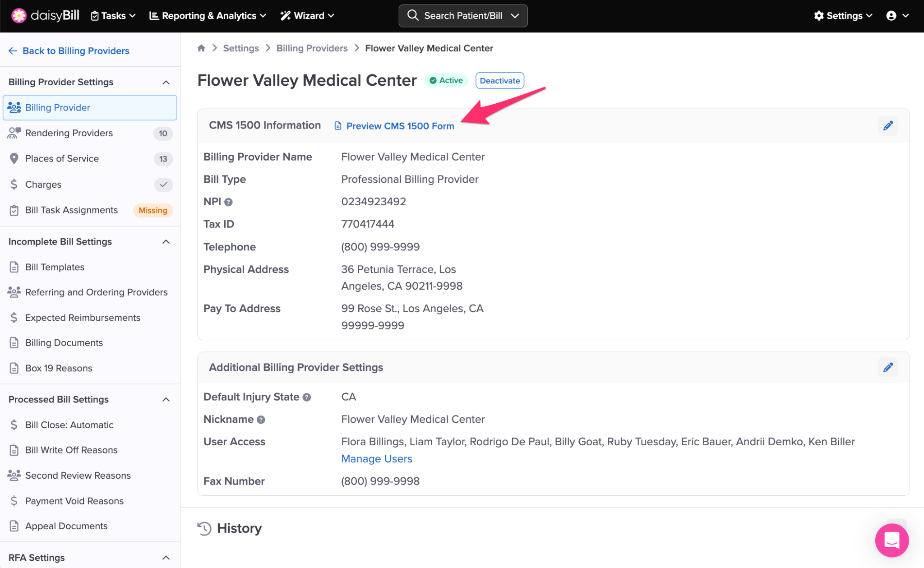The image size is (924, 568).
Task: Open the pink chat support bubble
Action: [892, 540]
